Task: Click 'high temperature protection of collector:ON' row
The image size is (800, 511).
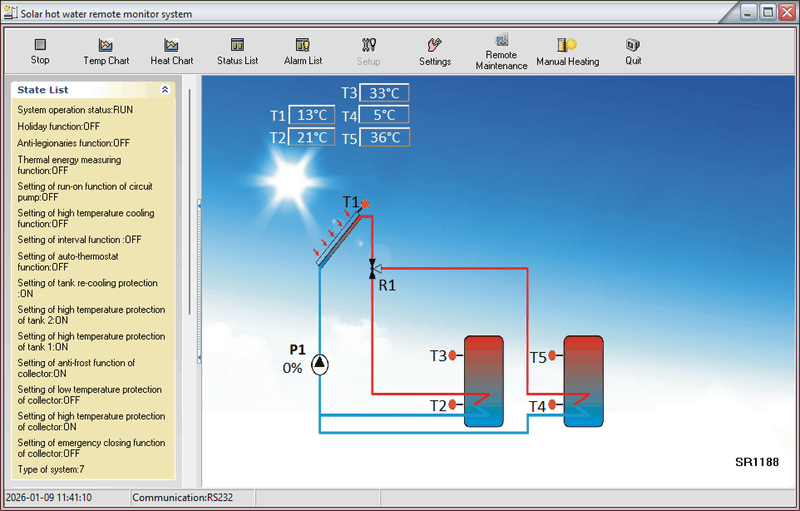Action: 91,421
